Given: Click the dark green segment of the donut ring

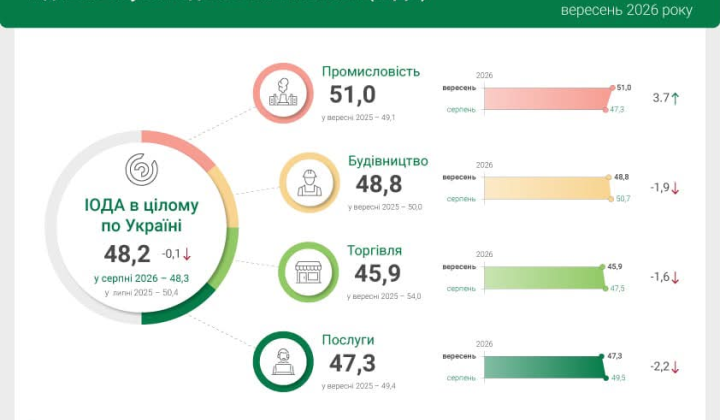Looking at the screenshot, I should tap(181, 308).
